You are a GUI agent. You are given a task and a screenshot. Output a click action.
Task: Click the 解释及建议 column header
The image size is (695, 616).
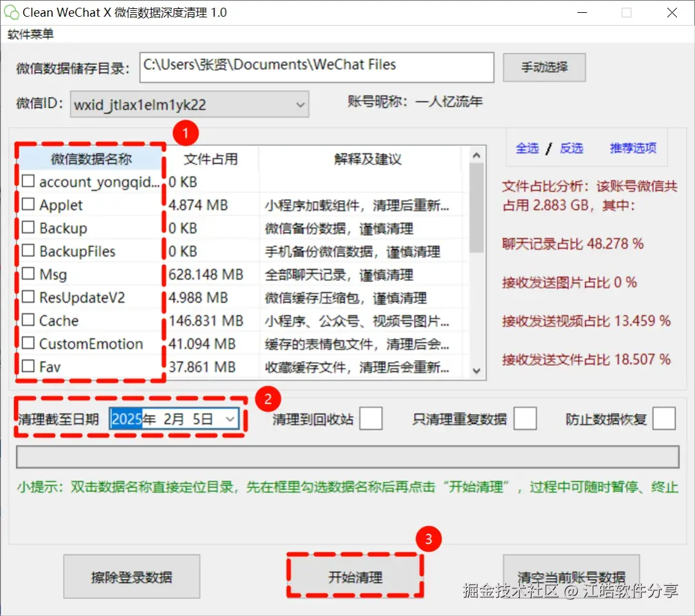(x=368, y=159)
